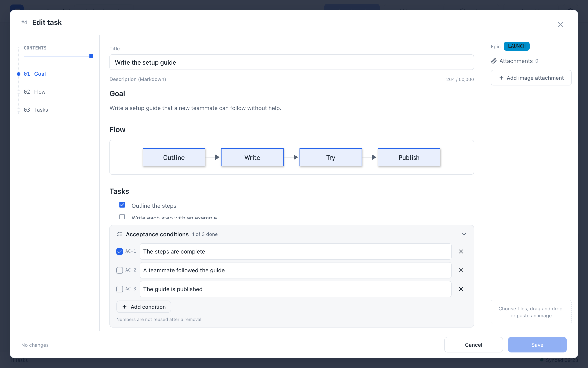Screen dimensions: 588x368
Task: Click the '1 of 3 done' text
Action: point(205,234)
